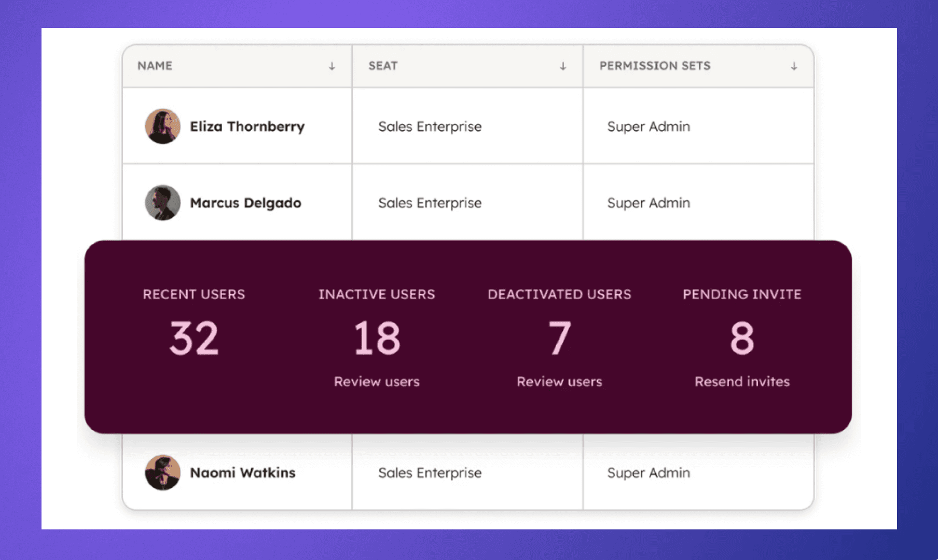Click Marcus Delgado's profile avatar
Image resolution: width=938 pixels, height=560 pixels.
pyautogui.click(x=162, y=202)
